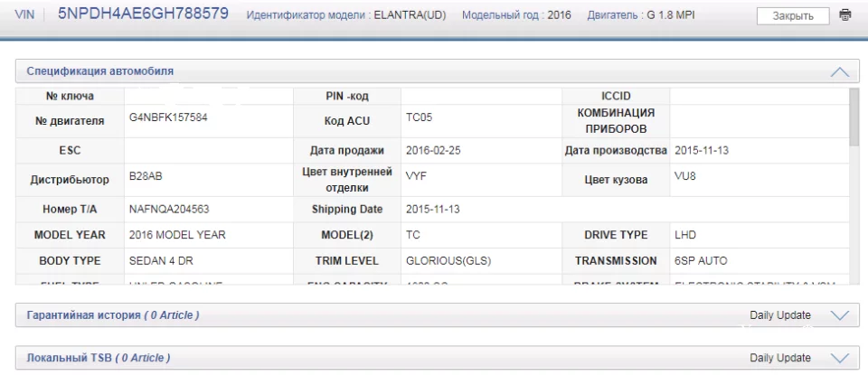Click Идентификатор модели ELANTRA(UD) text
Image resolution: width=868 pixels, height=375 pixels.
pyautogui.click(x=346, y=15)
